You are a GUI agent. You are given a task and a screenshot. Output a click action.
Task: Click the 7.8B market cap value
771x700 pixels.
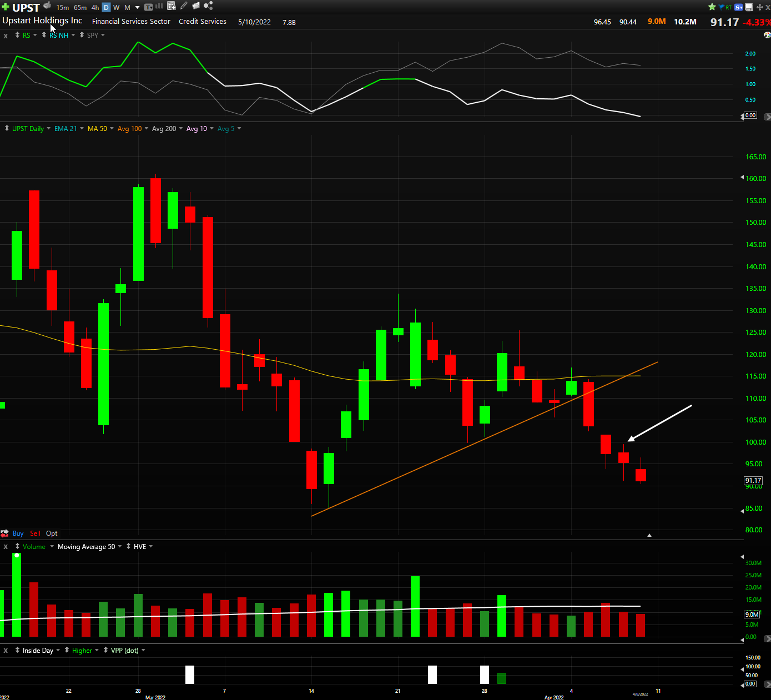point(289,22)
